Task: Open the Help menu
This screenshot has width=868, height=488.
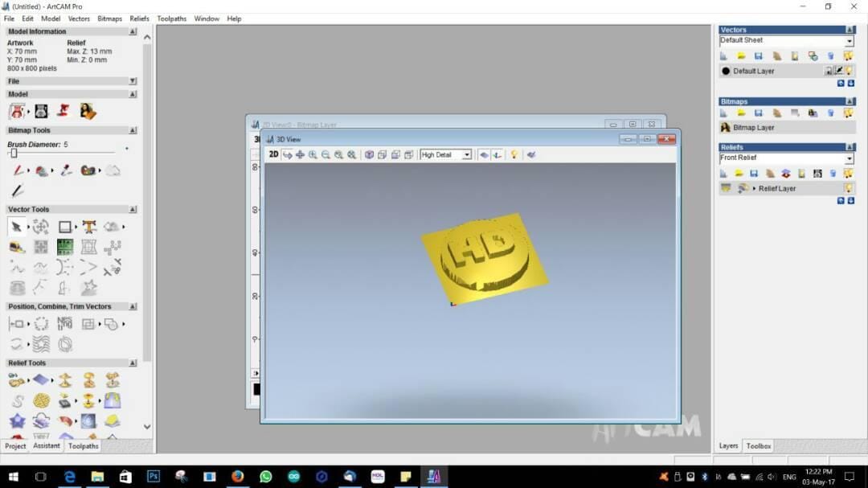Action: (x=234, y=18)
